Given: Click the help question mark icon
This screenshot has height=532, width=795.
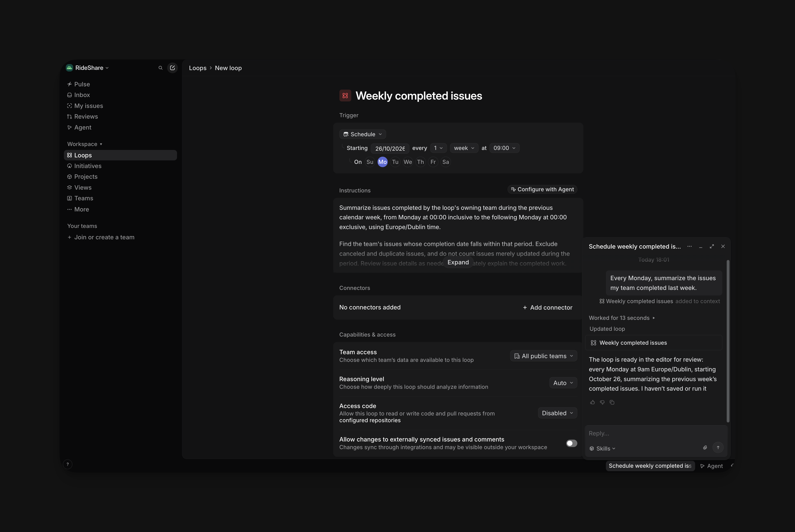Looking at the screenshot, I should pos(68,464).
